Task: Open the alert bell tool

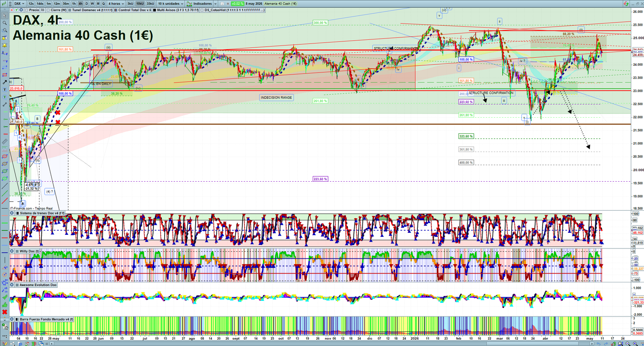Action: pyautogui.click(x=5, y=46)
